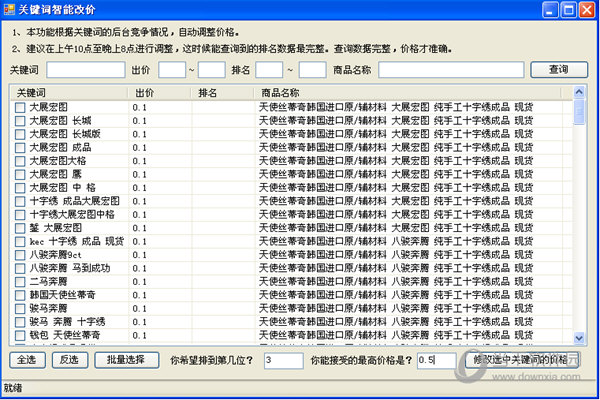Click the 反选 invert selection button
Screen dimensions: 600x400
70,360
